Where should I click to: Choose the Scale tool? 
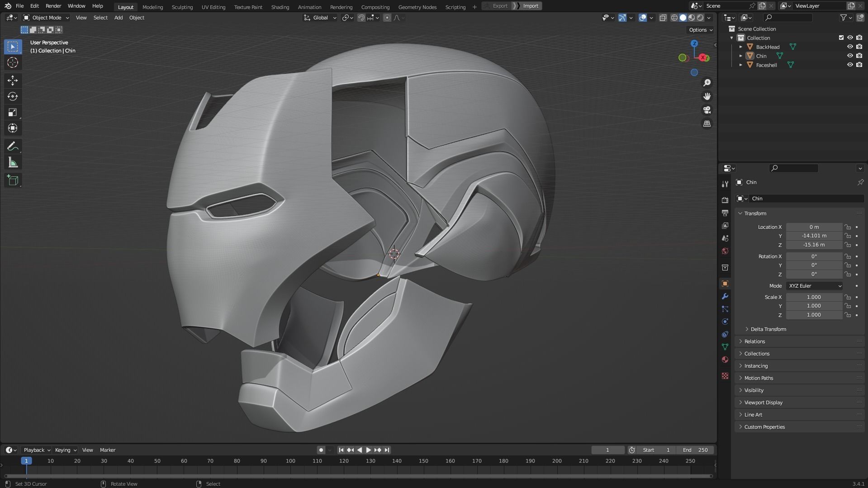tap(13, 113)
